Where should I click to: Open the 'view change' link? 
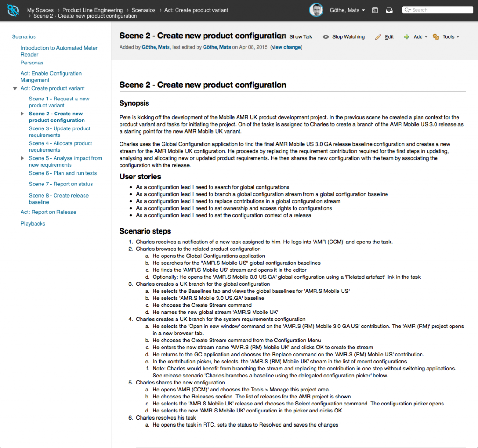[286, 47]
